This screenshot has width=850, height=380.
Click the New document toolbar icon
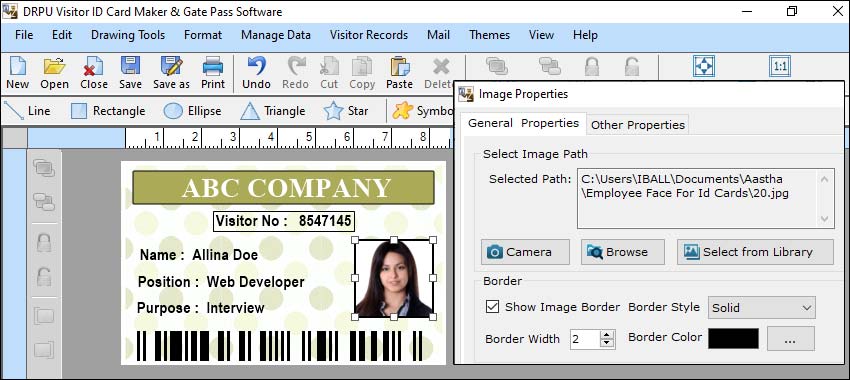click(x=17, y=73)
